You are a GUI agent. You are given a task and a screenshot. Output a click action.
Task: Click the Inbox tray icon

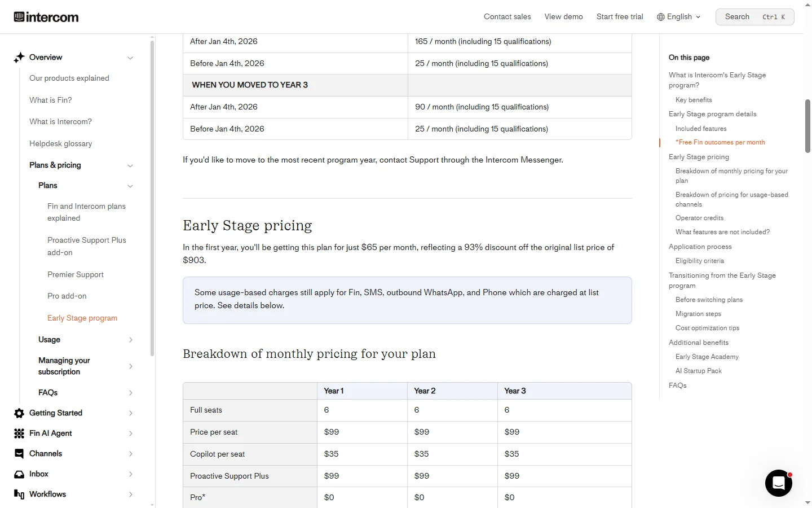pyautogui.click(x=19, y=474)
